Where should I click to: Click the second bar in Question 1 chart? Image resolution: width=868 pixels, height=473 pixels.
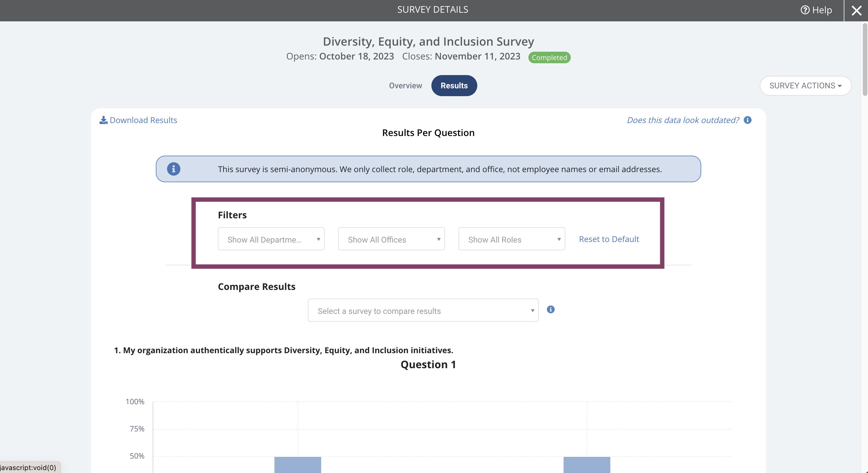point(587,465)
